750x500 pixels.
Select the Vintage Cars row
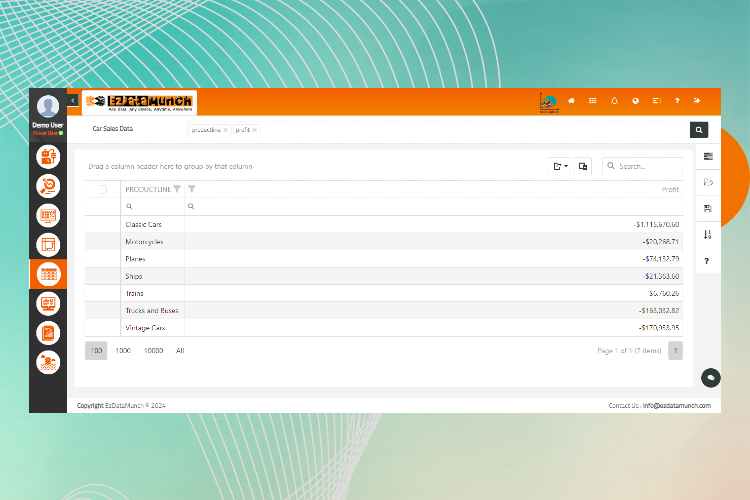(x=384, y=328)
